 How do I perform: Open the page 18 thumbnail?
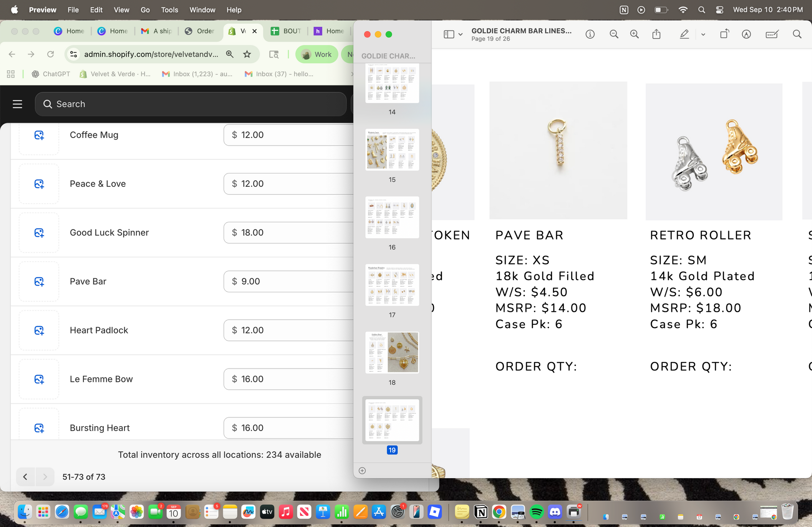[x=392, y=352]
